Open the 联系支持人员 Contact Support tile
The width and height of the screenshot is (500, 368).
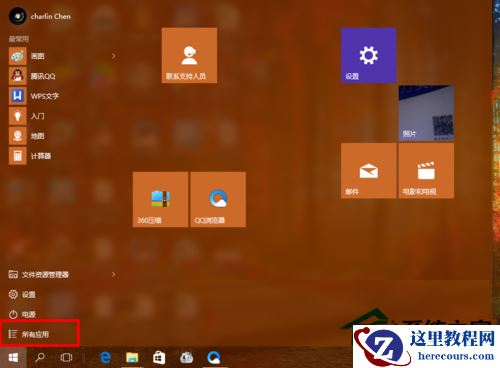pos(189,55)
